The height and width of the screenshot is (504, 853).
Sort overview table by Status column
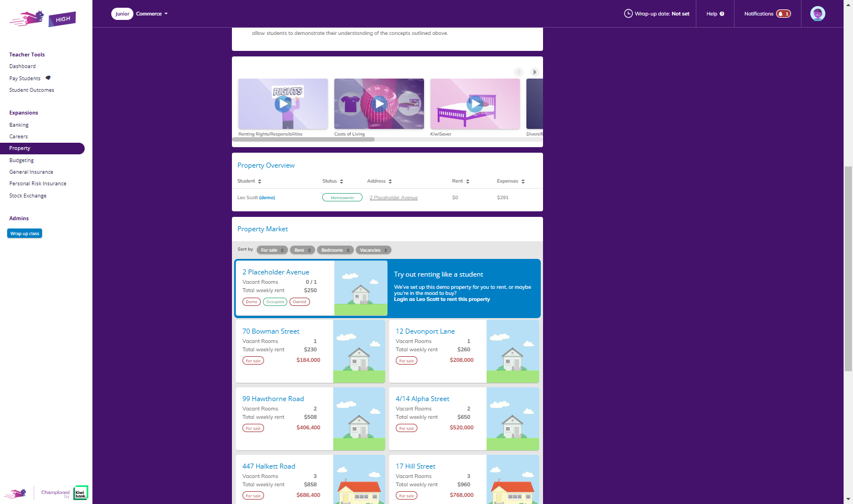click(333, 181)
